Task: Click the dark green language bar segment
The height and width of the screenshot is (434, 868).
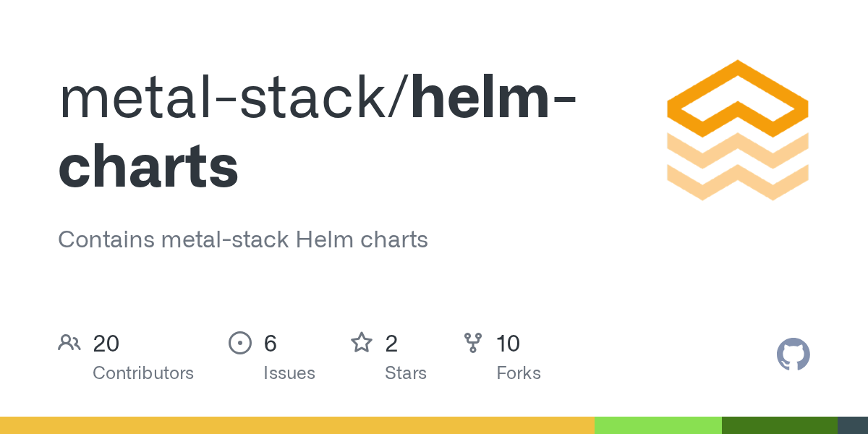Action: pos(779,425)
